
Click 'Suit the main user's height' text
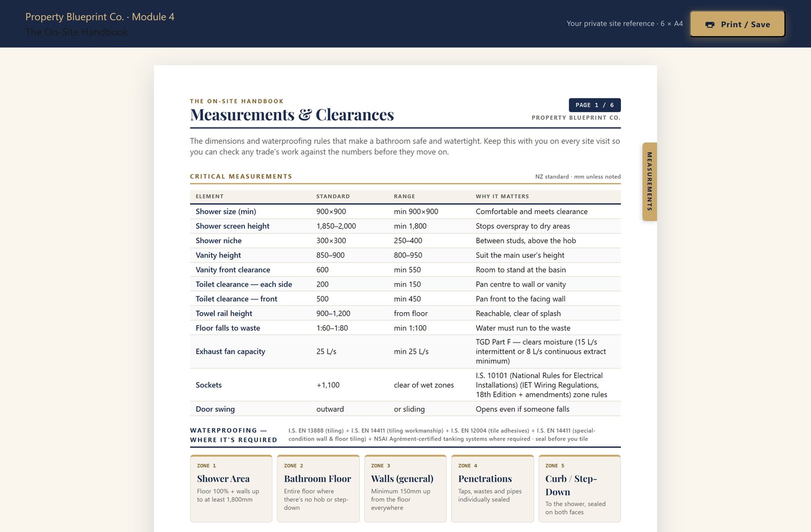[520, 255]
